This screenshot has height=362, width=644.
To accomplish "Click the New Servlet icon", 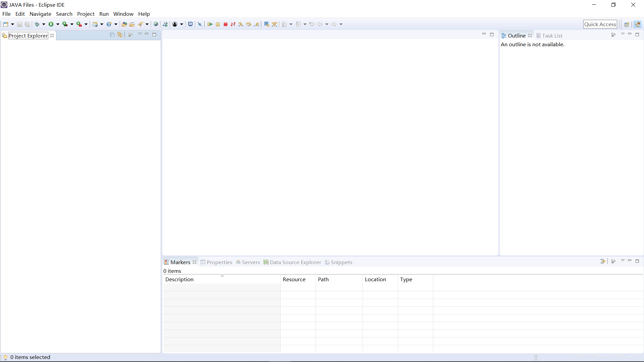I will pos(109,24).
